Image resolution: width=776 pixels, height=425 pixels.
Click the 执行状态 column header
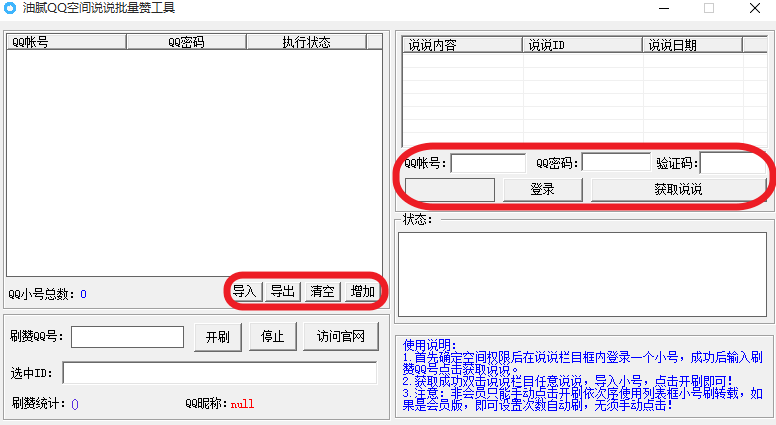pyautogui.click(x=306, y=42)
